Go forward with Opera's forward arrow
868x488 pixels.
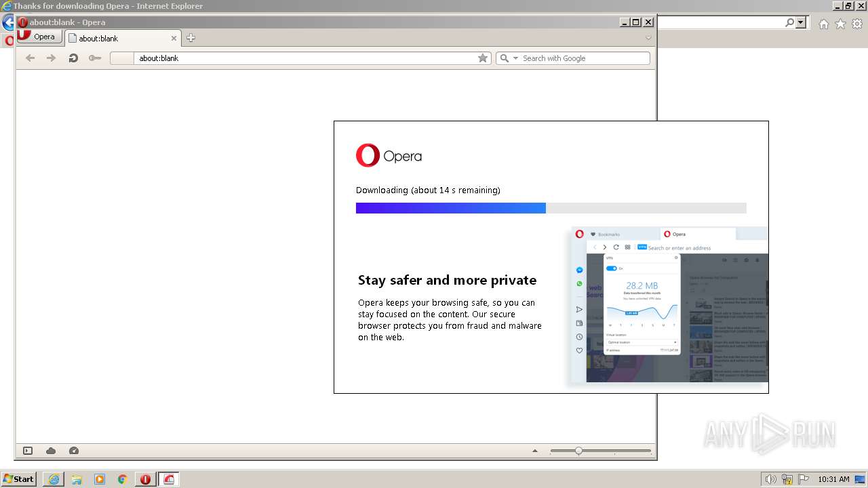[x=51, y=58]
